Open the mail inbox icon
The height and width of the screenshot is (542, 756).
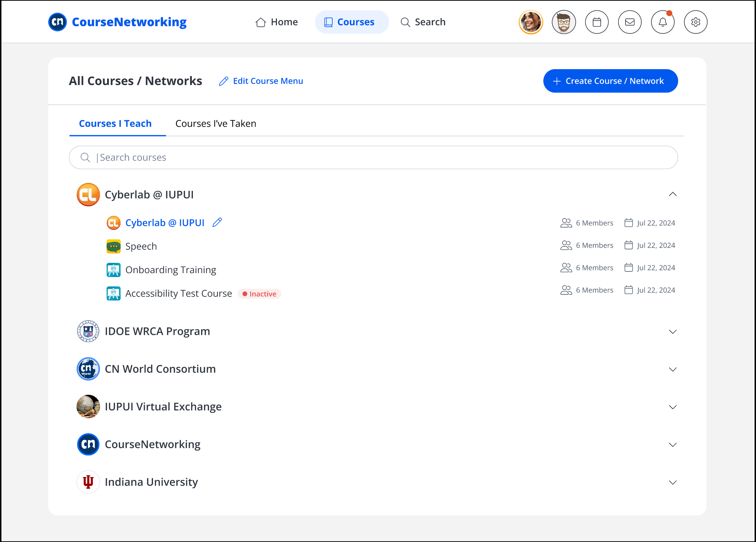(630, 22)
